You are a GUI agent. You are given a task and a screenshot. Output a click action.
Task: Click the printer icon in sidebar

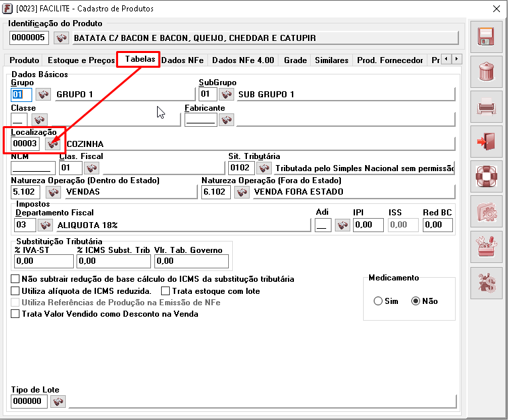tap(486, 107)
